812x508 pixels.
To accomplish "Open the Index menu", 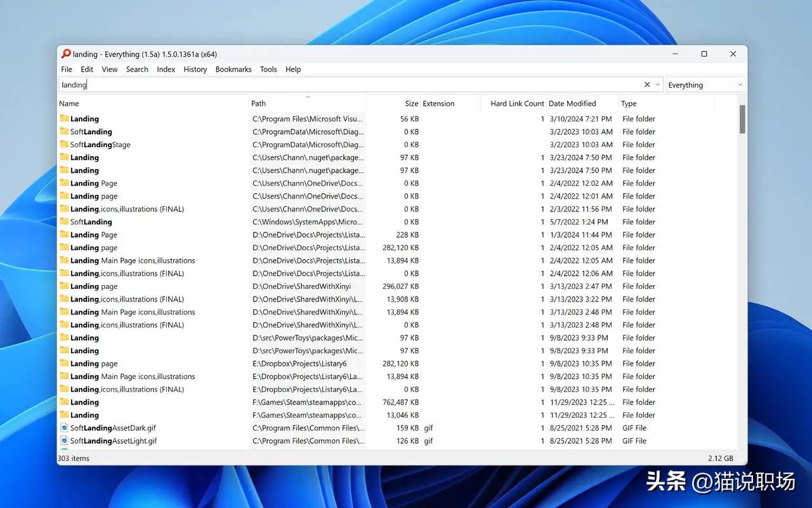I will coord(166,69).
